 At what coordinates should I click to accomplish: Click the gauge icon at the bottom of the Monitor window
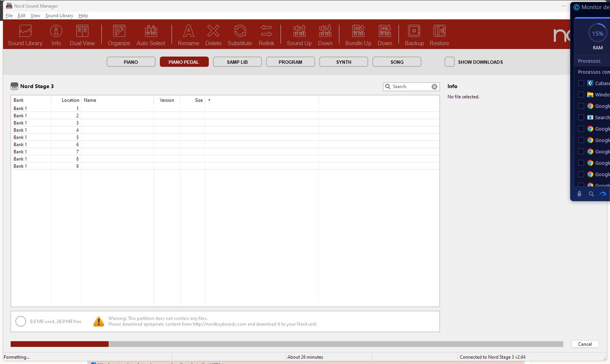(x=603, y=194)
